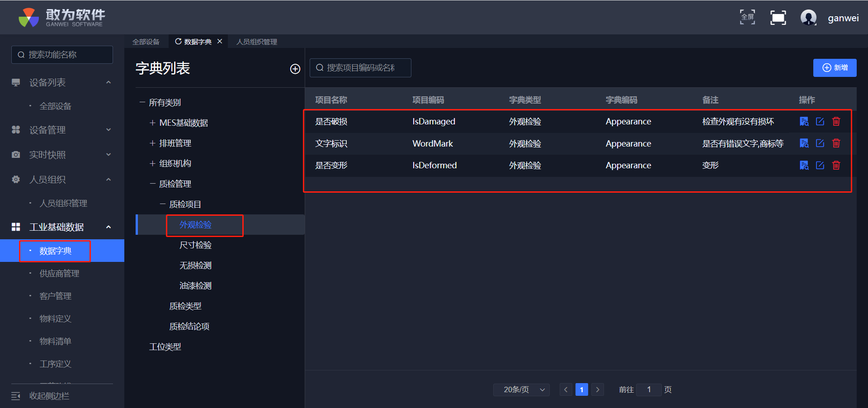Select 油漆检测 in the dictionary tree
868x408 pixels.
pos(196,286)
